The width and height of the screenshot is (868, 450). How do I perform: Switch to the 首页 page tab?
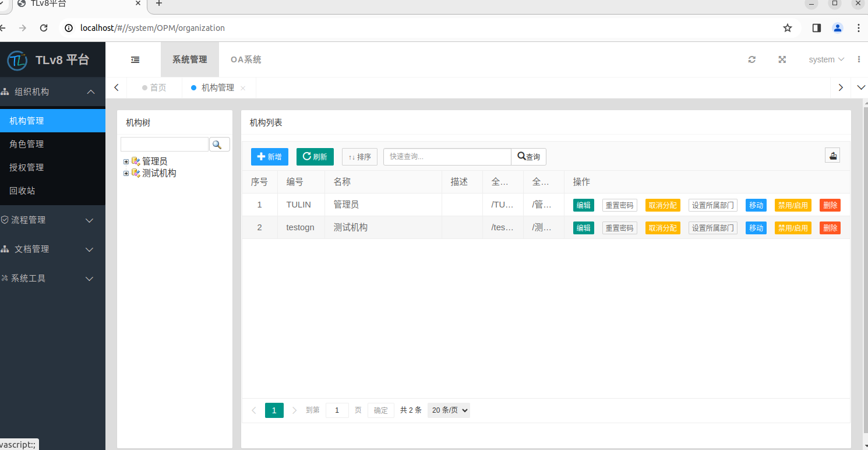(x=154, y=87)
